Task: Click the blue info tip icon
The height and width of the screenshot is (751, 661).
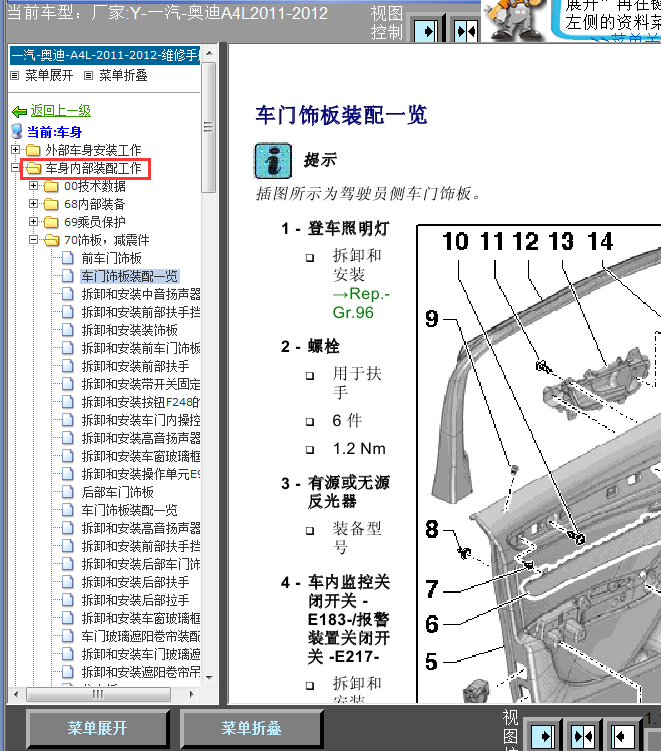Action: point(273,160)
